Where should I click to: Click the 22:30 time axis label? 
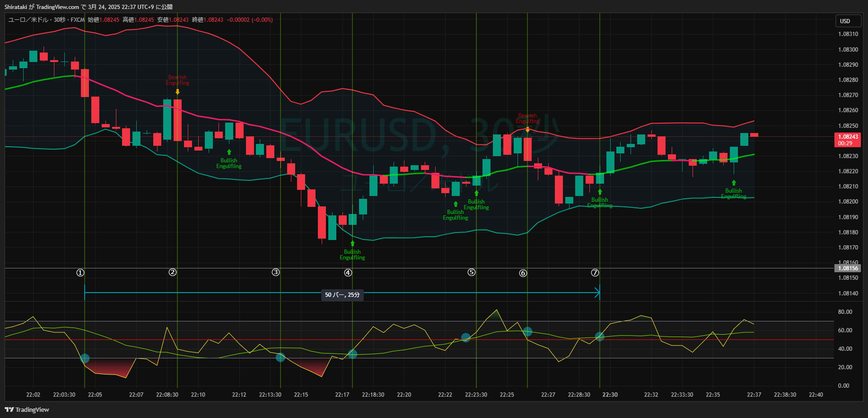click(610, 395)
